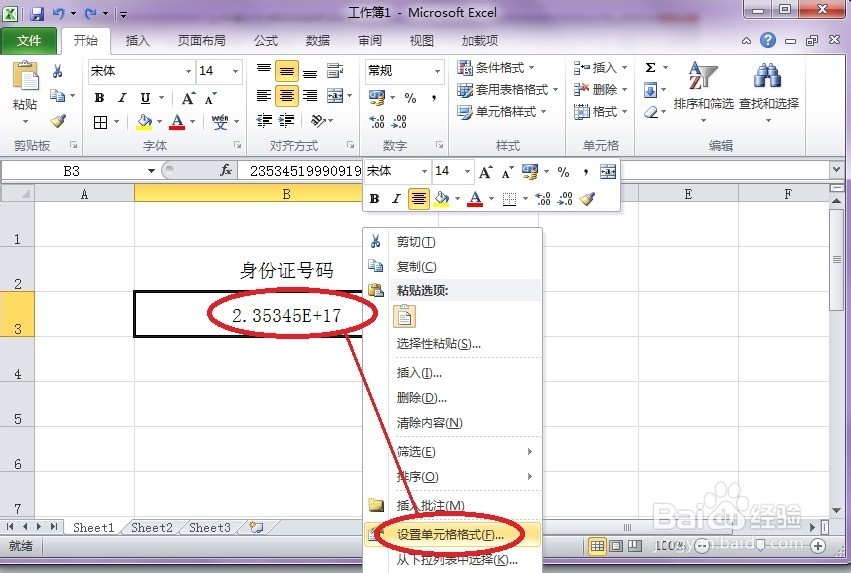Choose Paste Special (选择性粘贴) in context menu
This screenshot has height=573, width=851.
tap(453, 343)
